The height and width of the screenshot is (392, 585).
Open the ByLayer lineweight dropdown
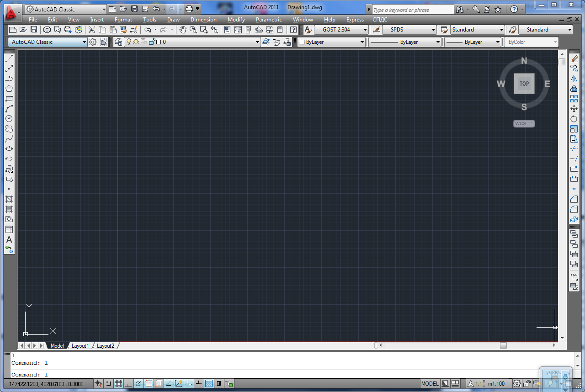(x=473, y=42)
